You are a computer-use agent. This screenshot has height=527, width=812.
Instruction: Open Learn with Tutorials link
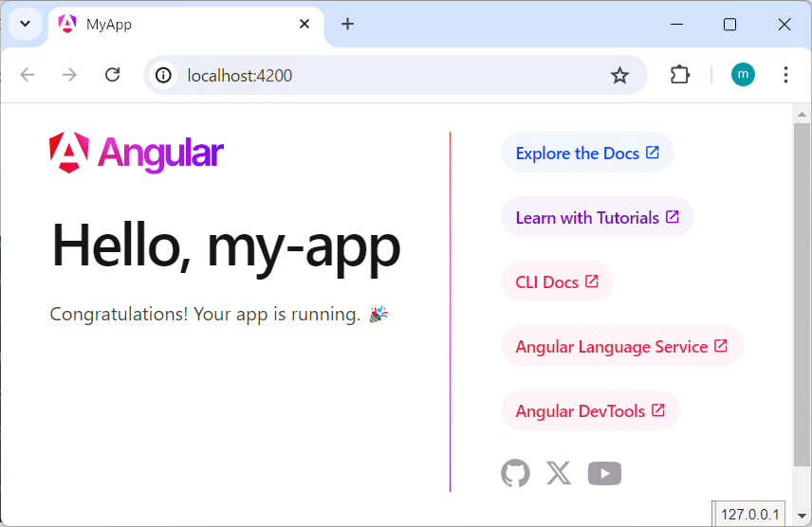pyautogui.click(x=597, y=217)
